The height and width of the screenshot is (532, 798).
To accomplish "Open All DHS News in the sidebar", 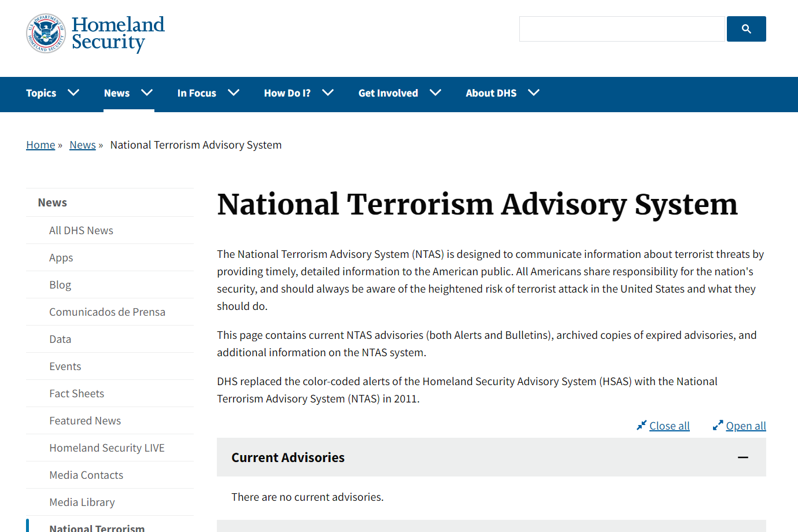I will point(110,230).
